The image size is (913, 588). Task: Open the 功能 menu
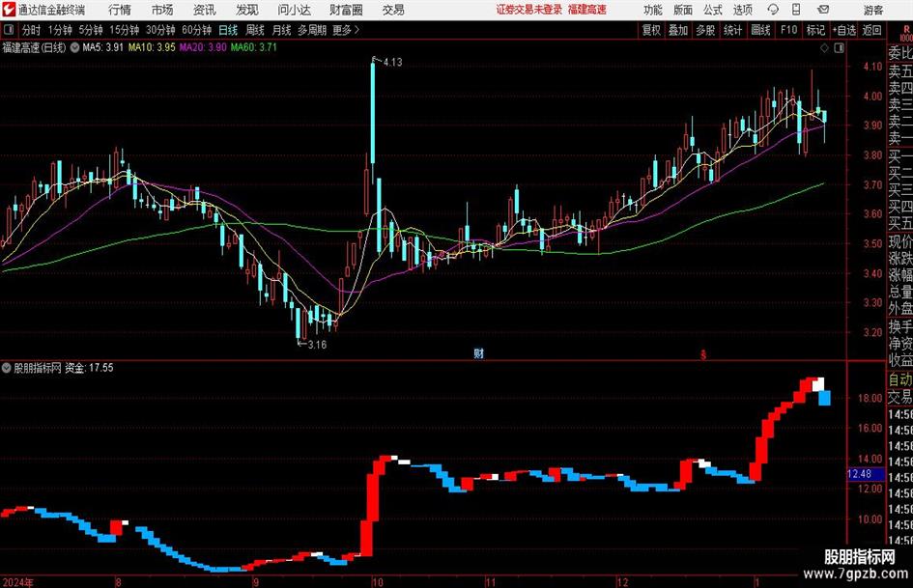[653, 10]
